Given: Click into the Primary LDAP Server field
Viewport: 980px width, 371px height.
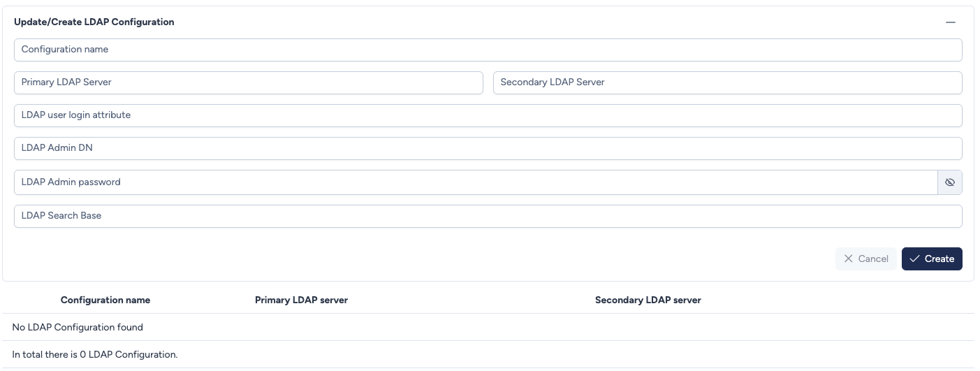Looking at the screenshot, I should [248, 82].
